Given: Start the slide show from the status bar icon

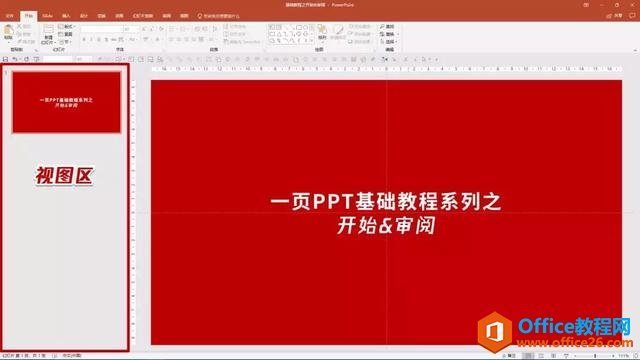Looking at the screenshot, I should [x=566, y=356].
